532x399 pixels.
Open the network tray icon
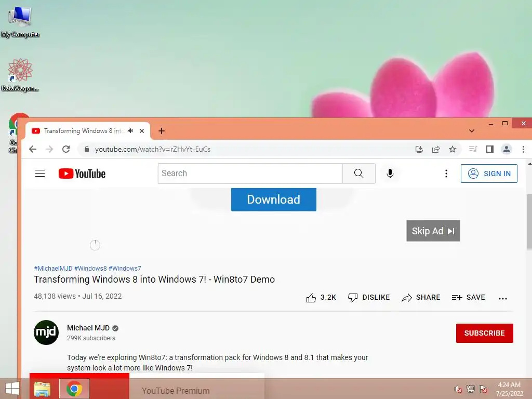point(471,389)
